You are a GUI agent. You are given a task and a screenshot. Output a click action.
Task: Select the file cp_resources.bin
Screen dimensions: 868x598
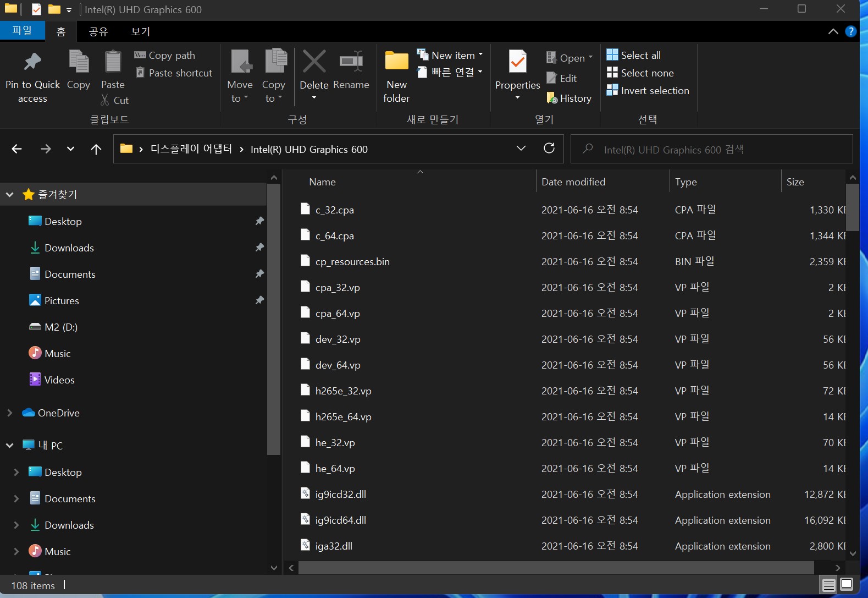(352, 261)
